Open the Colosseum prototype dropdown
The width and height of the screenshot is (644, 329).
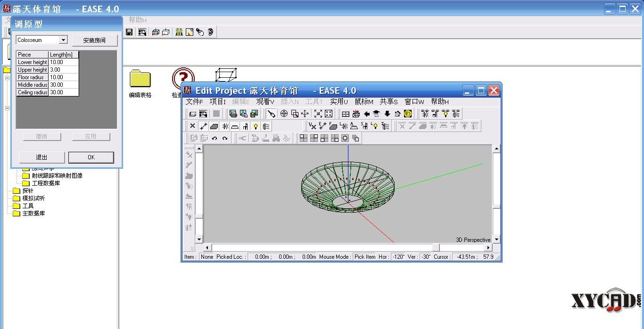[63, 40]
